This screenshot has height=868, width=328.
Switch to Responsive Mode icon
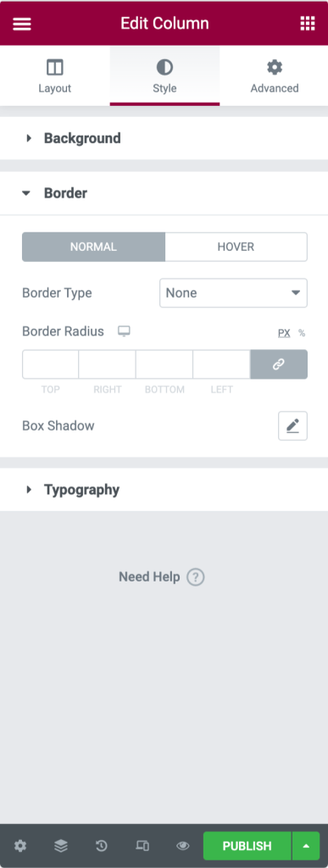pos(142,846)
